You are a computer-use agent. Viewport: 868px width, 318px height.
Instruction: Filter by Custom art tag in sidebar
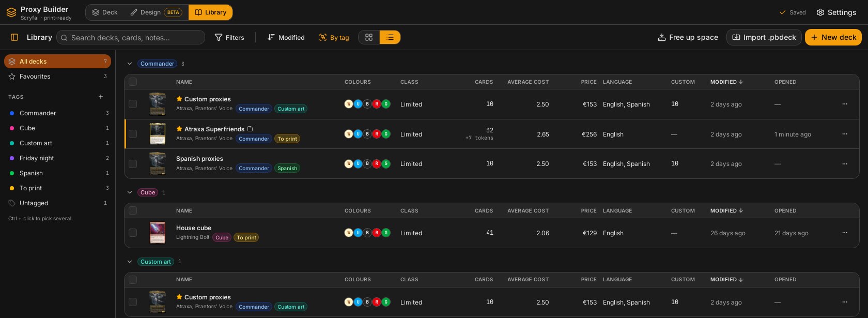pos(57,143)
